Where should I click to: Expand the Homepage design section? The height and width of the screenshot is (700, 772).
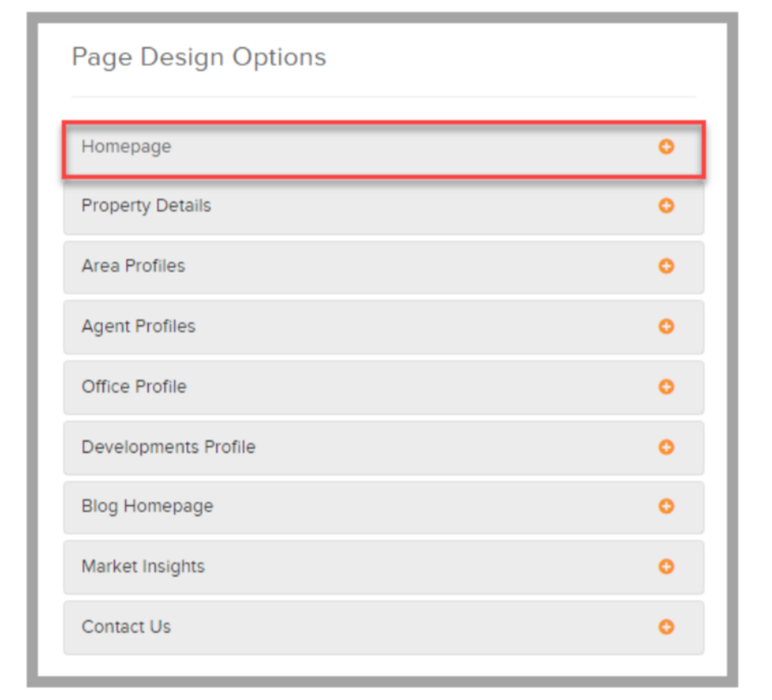coord(384,149)
